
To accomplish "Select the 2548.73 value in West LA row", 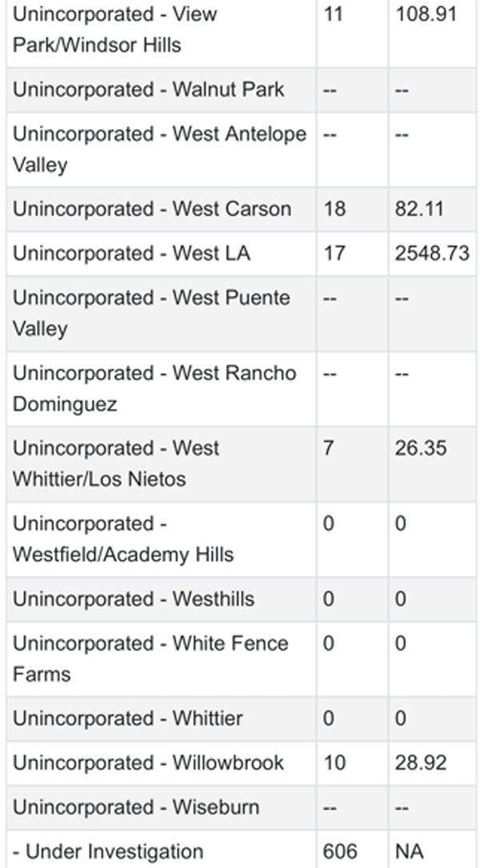I will [x=432, y=253].
